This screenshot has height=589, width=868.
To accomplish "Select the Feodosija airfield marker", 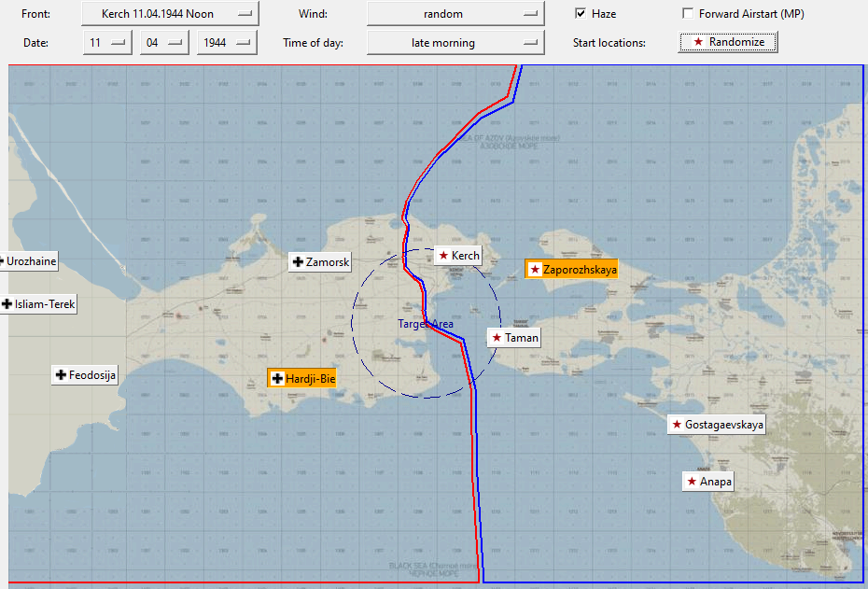I will [x=85, y=374].
